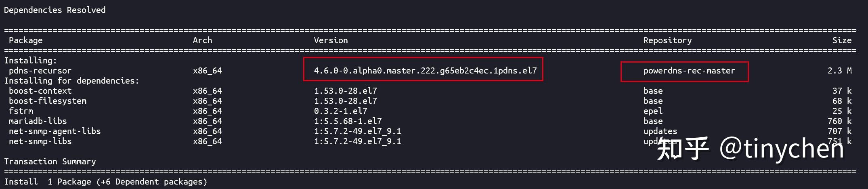The height and width of the screenshot is (189, 868).
Task: Click the Size column header
Action: [842, 40]
